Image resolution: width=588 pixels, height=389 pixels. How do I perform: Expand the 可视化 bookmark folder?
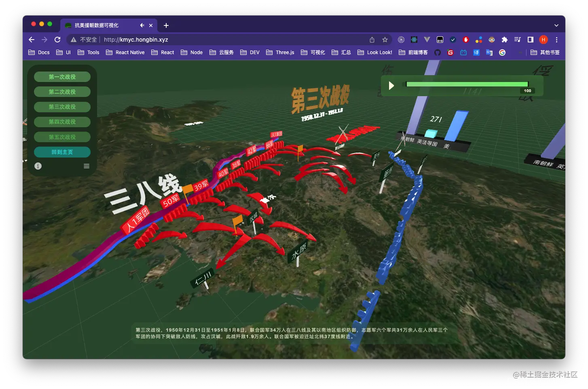(313, 53)
